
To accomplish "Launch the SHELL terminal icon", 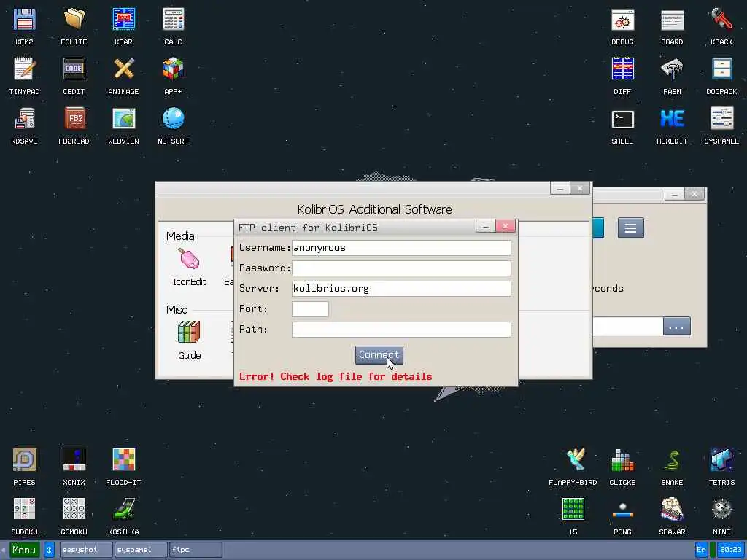I will coord(623,119).
